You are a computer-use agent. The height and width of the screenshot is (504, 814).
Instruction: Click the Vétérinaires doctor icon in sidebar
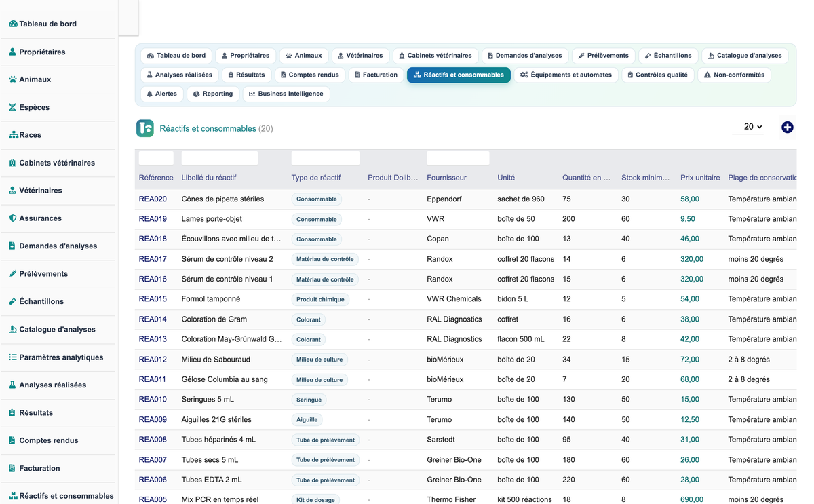coord(13,191)
